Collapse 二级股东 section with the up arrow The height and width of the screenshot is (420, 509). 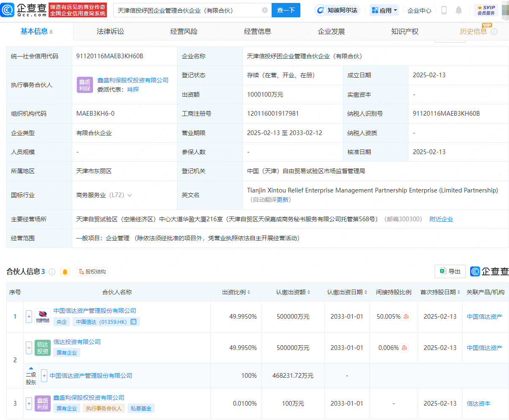[31, 368]
